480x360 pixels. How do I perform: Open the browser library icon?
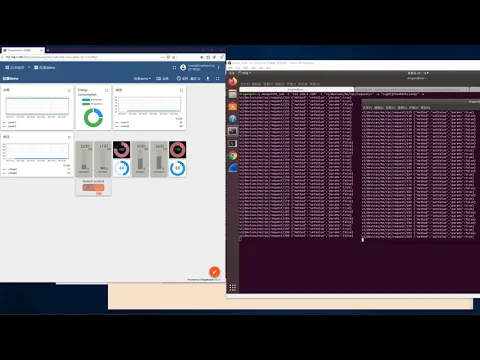[202, 57]
